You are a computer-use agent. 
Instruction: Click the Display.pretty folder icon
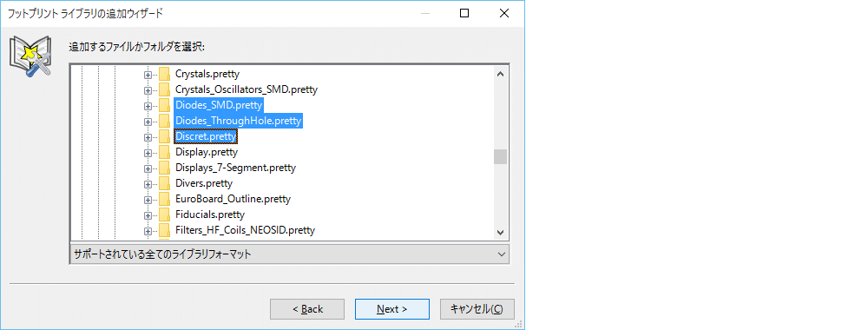click(164, 152)
